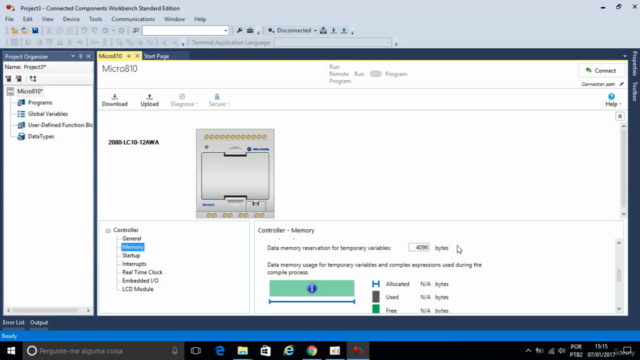Select Real Time Clock under Controller
This screenshot has height=360, width=640.
142,272
